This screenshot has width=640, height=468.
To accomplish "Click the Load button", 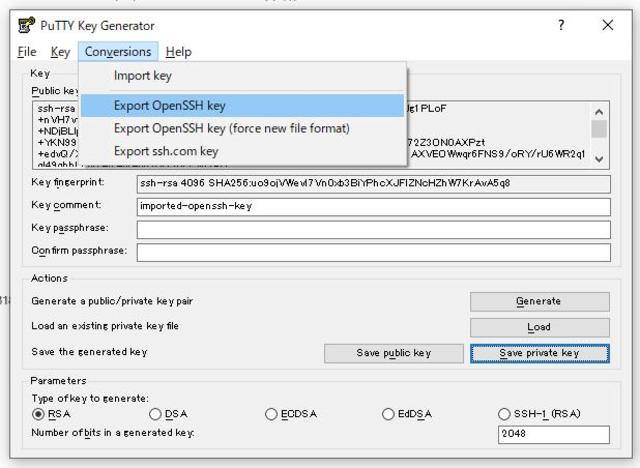I will pos(540,327).
